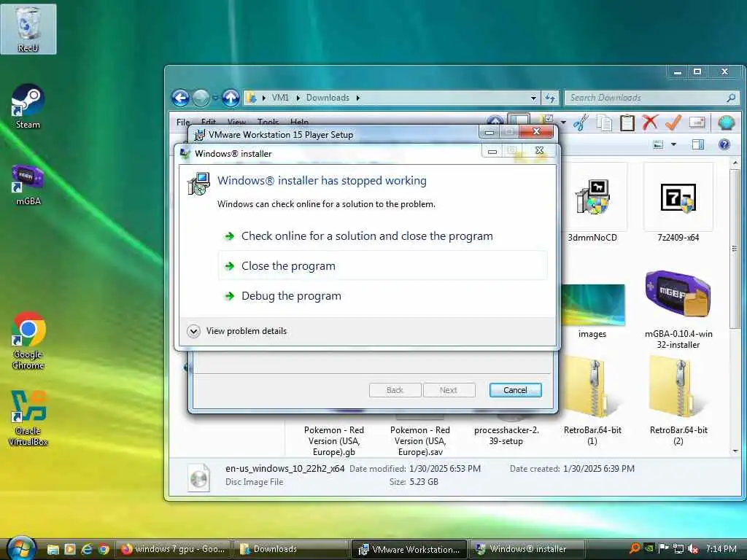The height and width of the screenshot is (560, 747).
Task: Close the VMware Workstation 15 Player Setup window
Action: click(x=537, y=132)
